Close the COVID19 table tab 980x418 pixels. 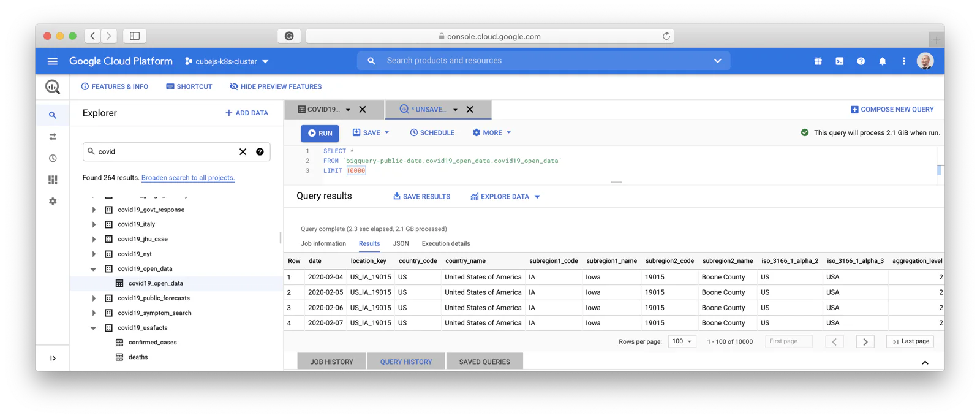(x=363, y=110)
